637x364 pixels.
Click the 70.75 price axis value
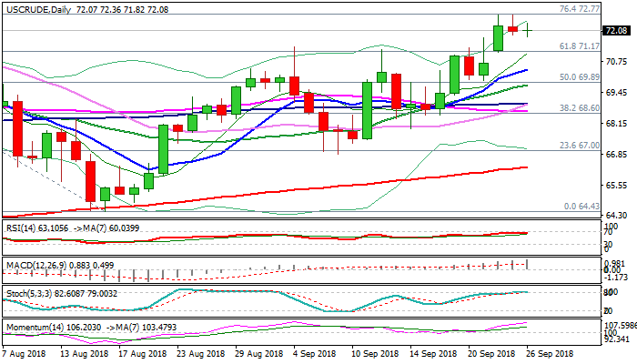[x=617, y=61]
